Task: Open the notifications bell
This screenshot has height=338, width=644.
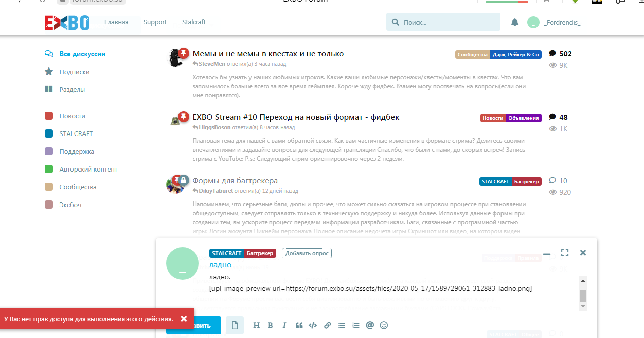Action: [x=515, y=22]
